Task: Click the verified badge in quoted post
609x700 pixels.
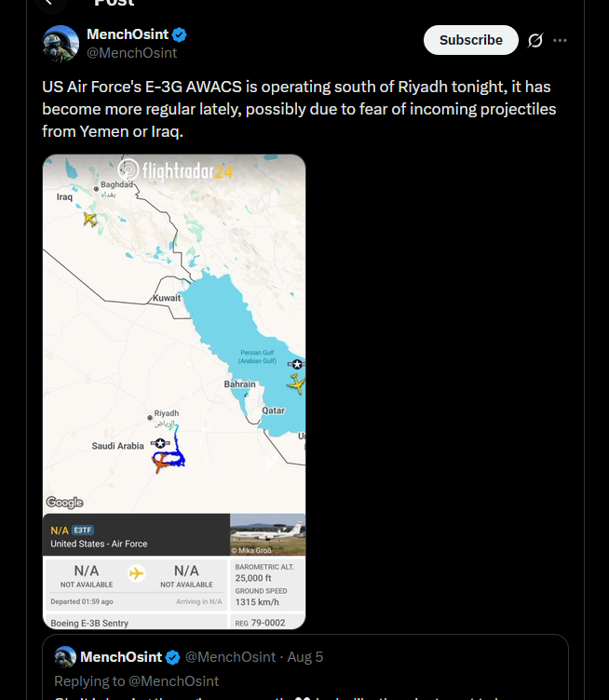Action: tap(173, 657)
